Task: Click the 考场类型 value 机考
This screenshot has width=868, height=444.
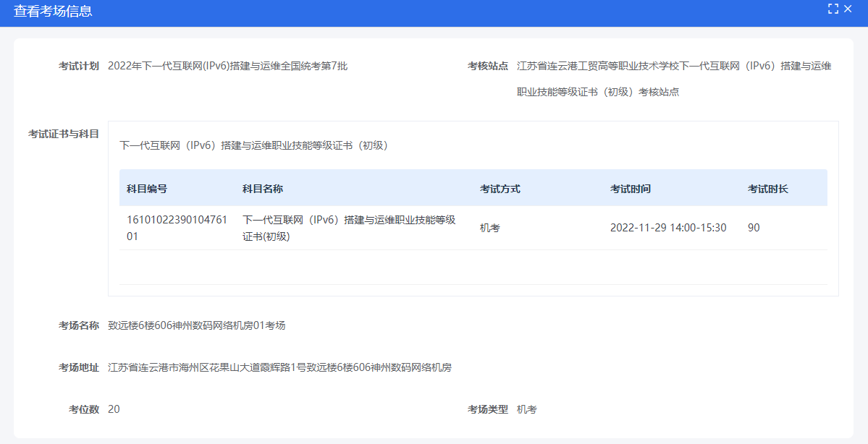Action: click(x=527, y=409)
